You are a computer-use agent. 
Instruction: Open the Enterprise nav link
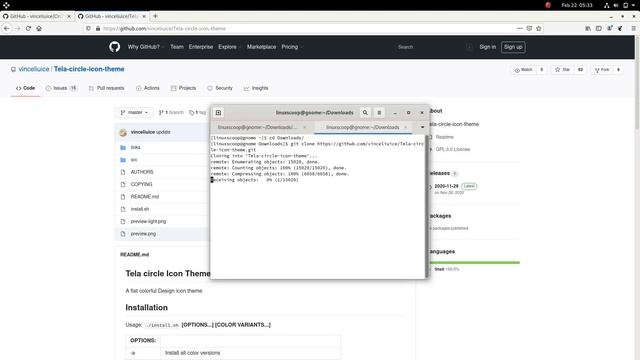[x=201, y=47]
